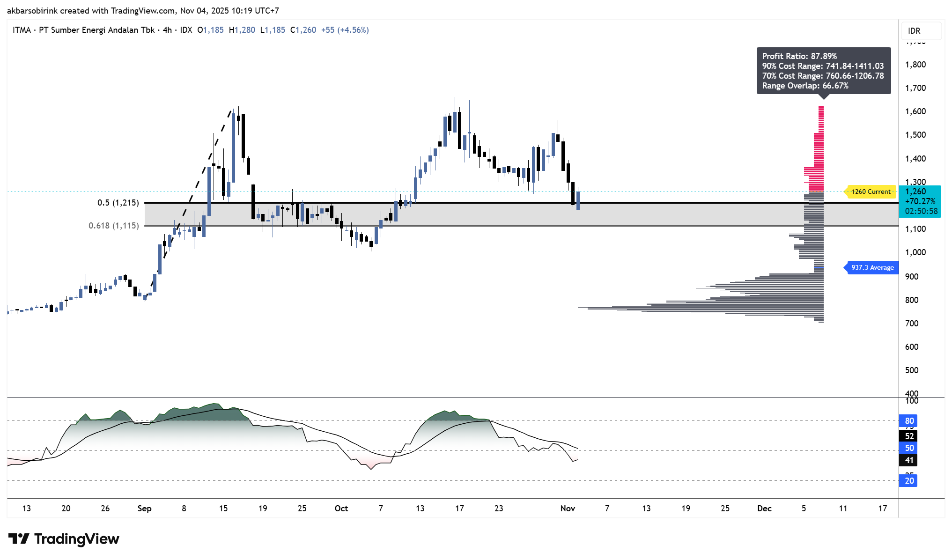Click the blue 20 indicator level label
This screenshot has width=952, height=560.
pyautogui.click(x=909, y=481)
